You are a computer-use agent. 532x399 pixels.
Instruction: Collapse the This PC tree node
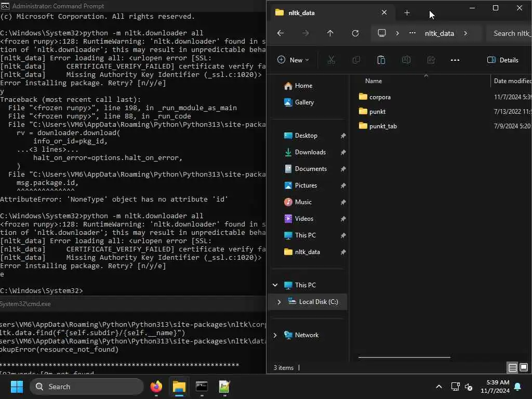tap(275, 285)
